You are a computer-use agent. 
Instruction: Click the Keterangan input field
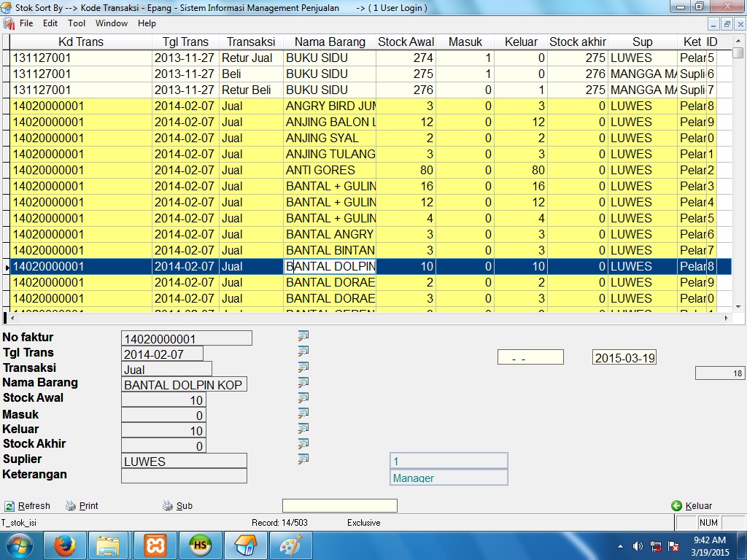184,475
